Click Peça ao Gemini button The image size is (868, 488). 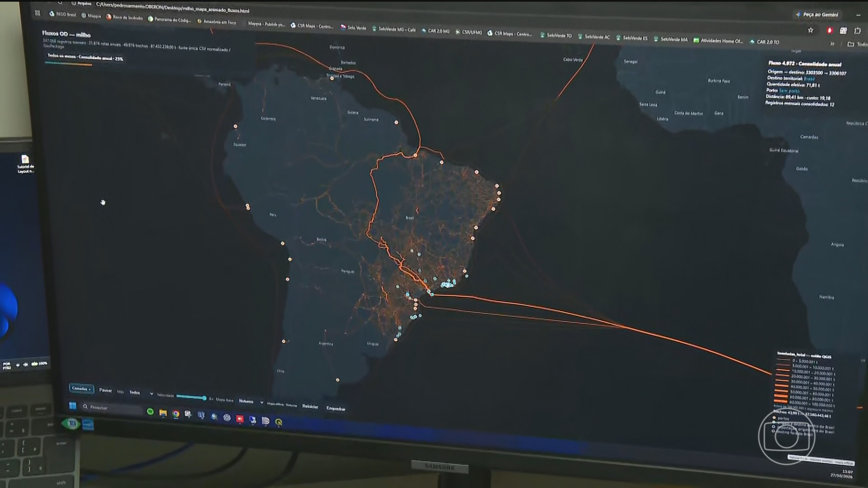coord(817,14)
